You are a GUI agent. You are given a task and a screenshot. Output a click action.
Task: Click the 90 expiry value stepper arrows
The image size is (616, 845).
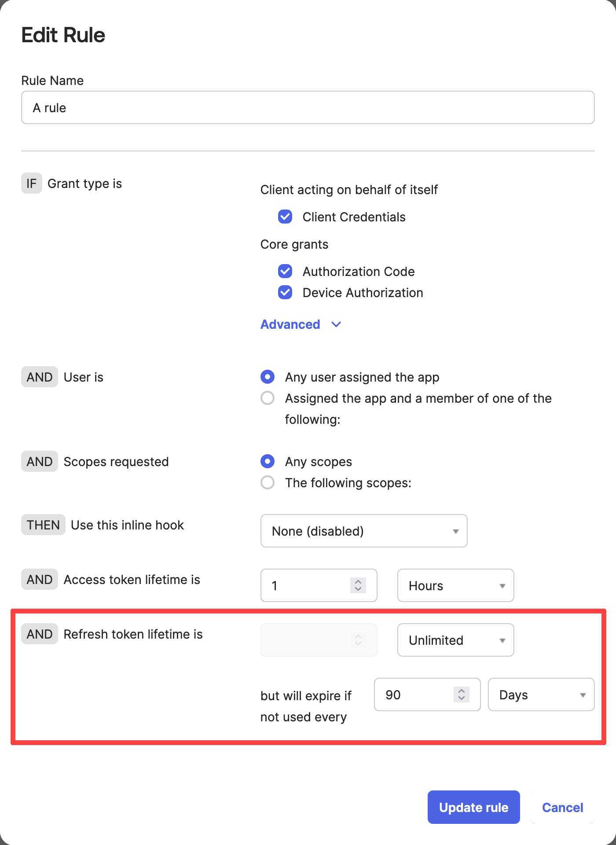tap(461, 694)
